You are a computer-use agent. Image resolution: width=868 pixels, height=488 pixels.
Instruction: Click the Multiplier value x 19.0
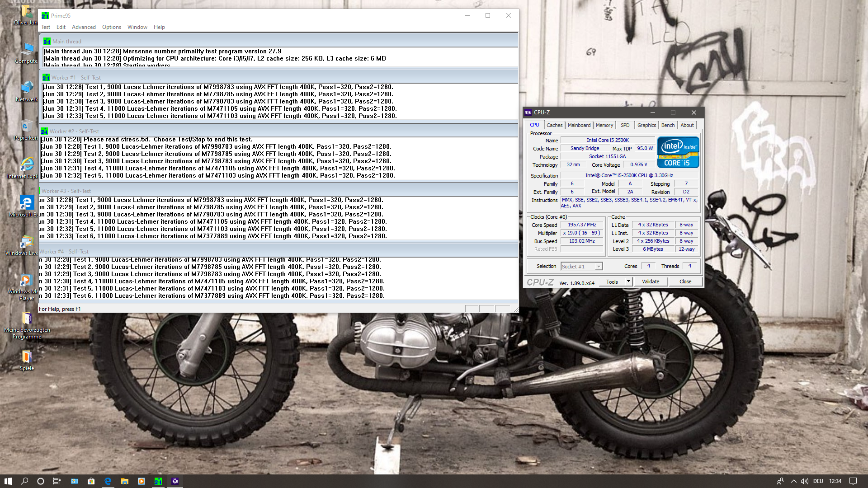[582, 233]
